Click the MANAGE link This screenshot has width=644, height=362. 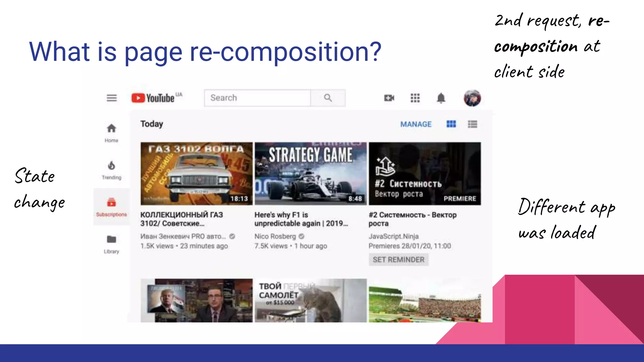pos(416,124)
